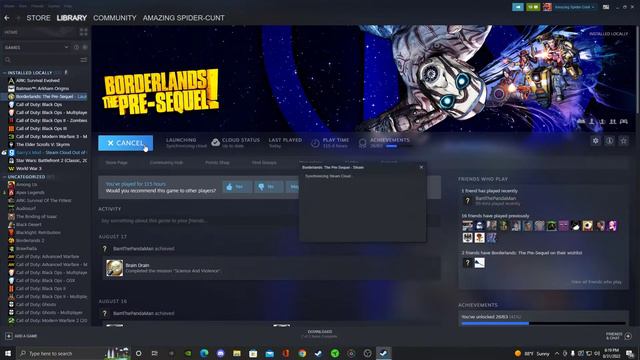Toggle the ready-to-play filter icon
This screenshot has height=360, width=640.
coord(84,47)
